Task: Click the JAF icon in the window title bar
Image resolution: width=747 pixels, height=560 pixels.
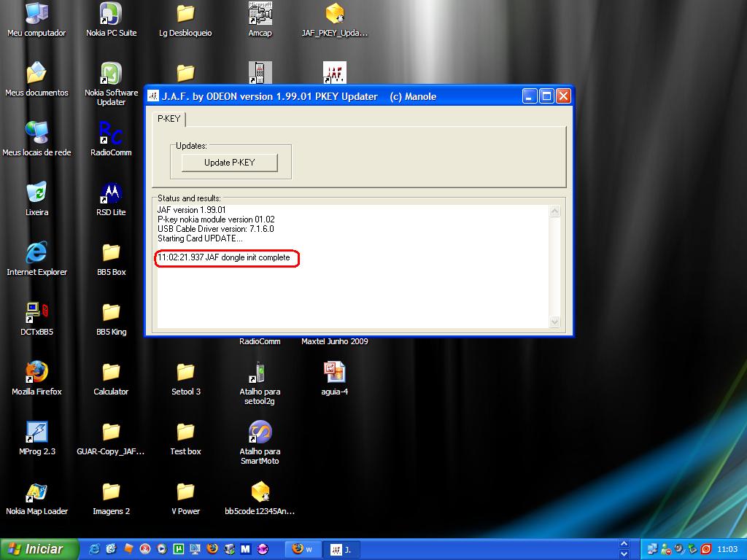Action: tap(153, 96)
